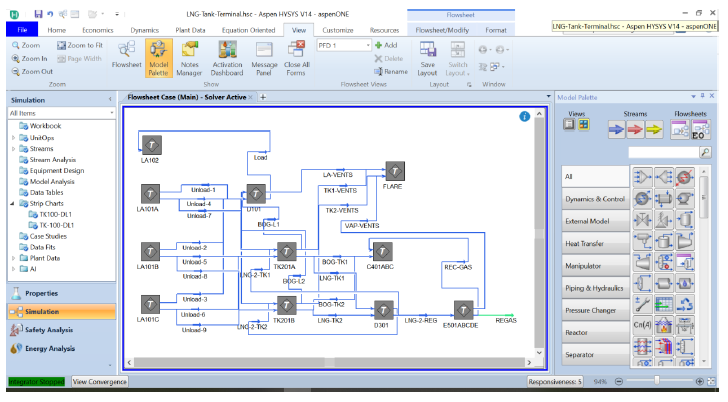
Task: Expand the Streams tree node
Action: click(13, 149)
